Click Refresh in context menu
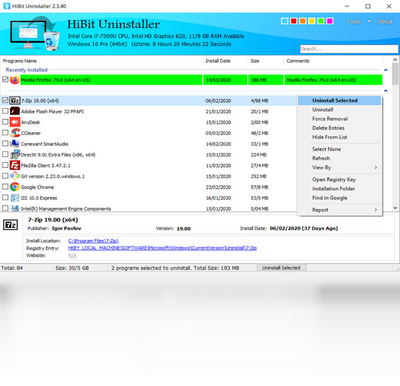The height and width of the screenshot is (386, 400). (x=339, y=158)
